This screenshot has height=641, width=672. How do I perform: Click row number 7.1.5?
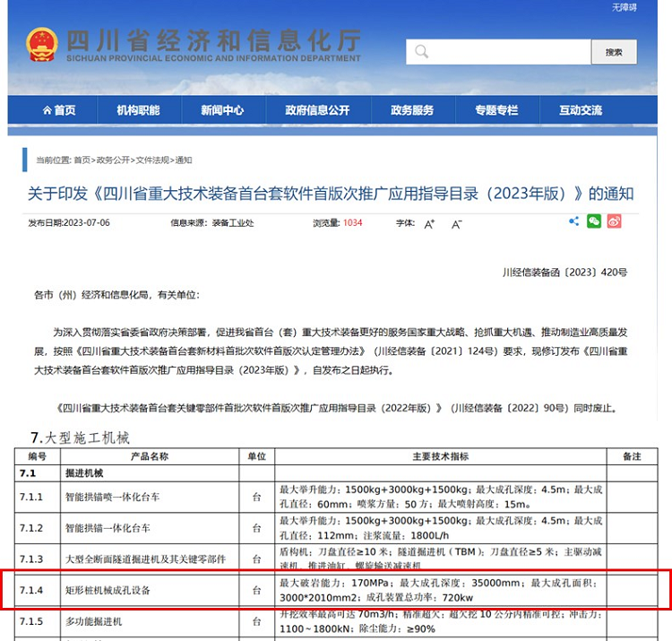pyautogui.click(x=31, y=621)
